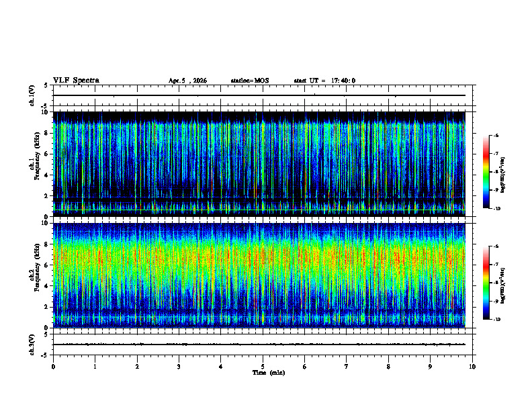Click the "VLF Spectra" plot title
532x411 pixels.
click(x=76, y=81)
